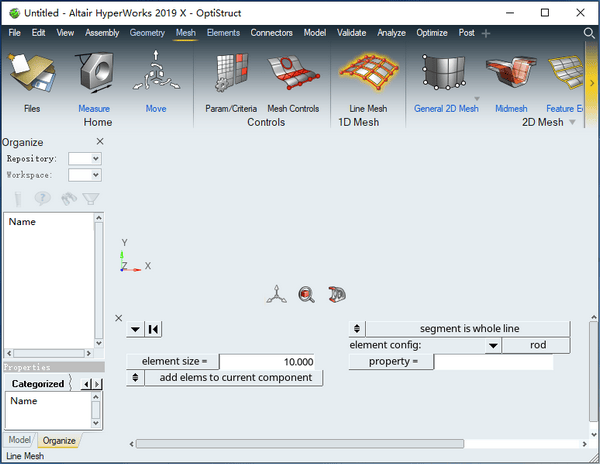Open the Midmesh tool
This screenshot has width=600, height=464.
(x=510, y=75)
